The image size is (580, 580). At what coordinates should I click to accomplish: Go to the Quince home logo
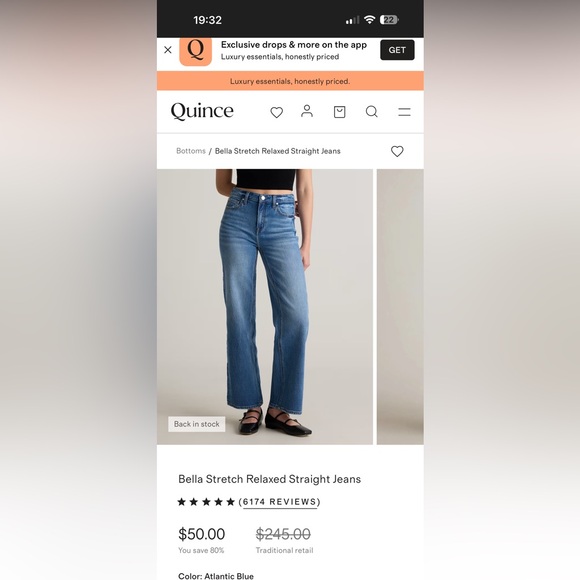[202, 111]
